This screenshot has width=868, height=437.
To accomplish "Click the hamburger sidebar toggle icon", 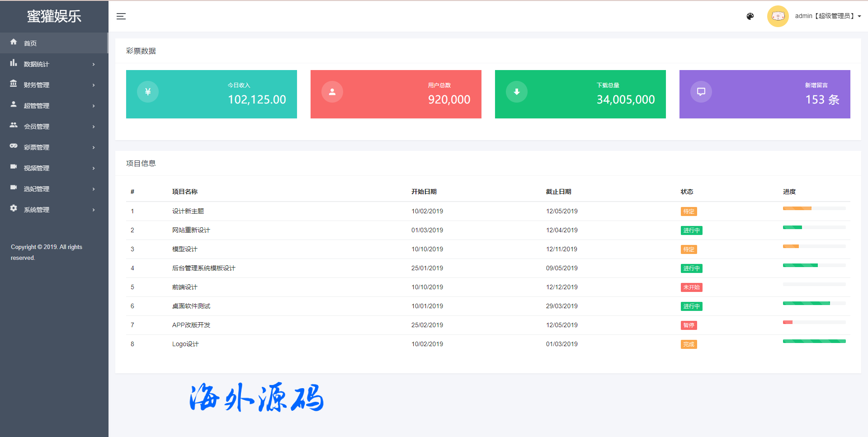I will (121, 16).
